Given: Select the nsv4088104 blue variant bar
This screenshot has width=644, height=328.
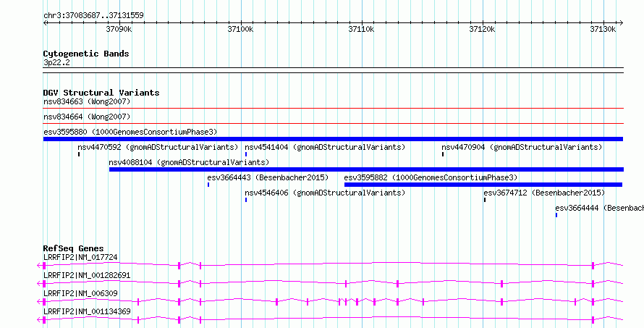Looking at the screenshot, I should point(366,169).
